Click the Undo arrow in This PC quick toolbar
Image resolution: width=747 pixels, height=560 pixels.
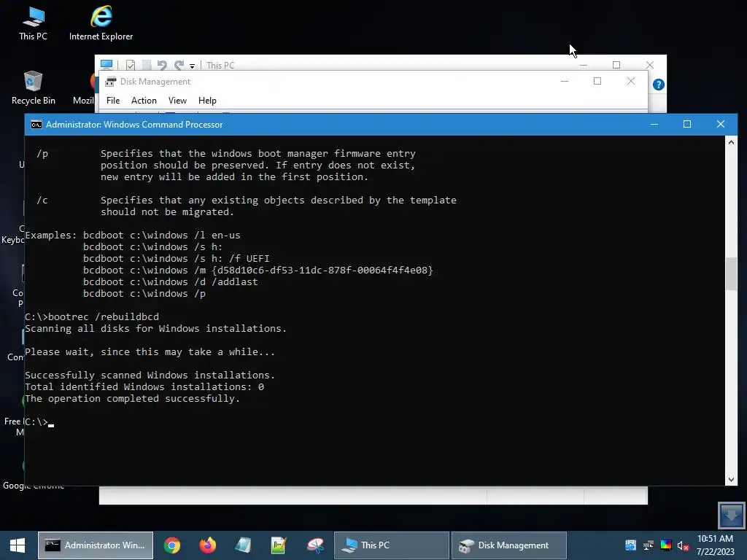162,65
